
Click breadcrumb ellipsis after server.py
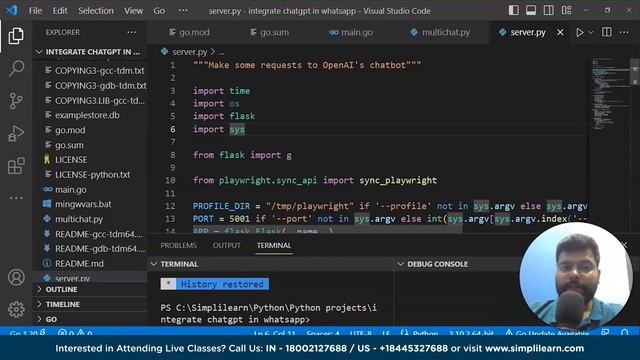[x=221, y=52]
